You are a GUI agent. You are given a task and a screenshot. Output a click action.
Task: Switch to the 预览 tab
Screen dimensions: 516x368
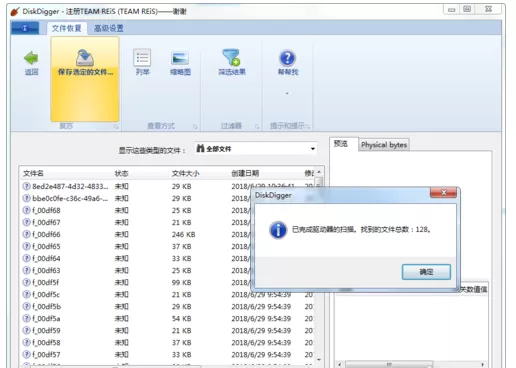[341, 144]
